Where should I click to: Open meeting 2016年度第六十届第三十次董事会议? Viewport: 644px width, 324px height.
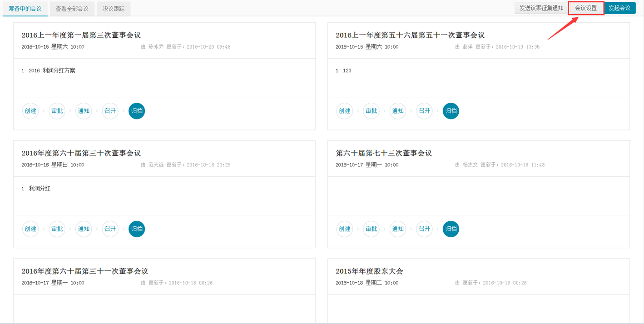pos(81,153)
